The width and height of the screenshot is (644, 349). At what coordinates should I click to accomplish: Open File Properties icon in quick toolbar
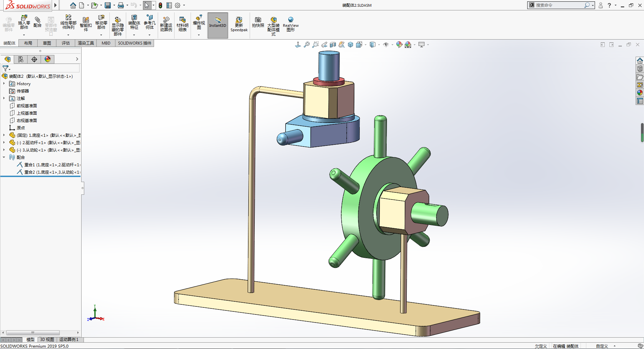(169, 5)
